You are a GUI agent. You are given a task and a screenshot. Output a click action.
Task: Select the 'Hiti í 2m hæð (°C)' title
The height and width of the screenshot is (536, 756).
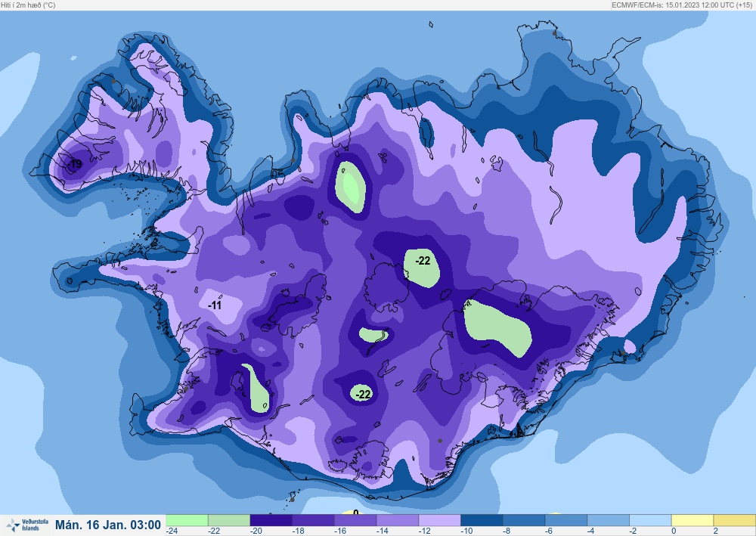pos(28,5)
